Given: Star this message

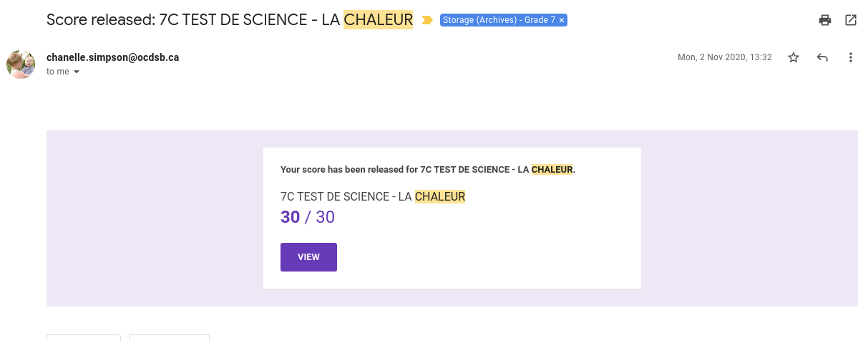Looking at the screenshot, I should pos(794,57).
